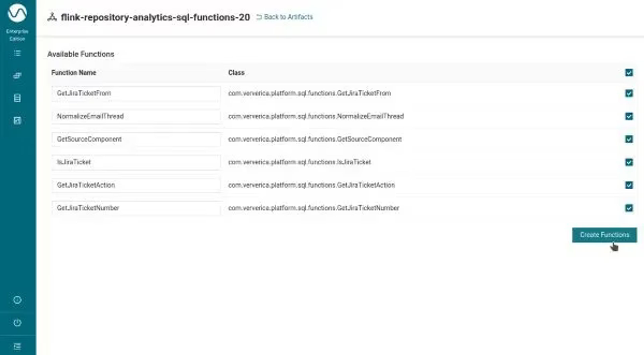
Task: Uncheck the GetJiraTicketAction function checkbox
Action: click(629, 185)
